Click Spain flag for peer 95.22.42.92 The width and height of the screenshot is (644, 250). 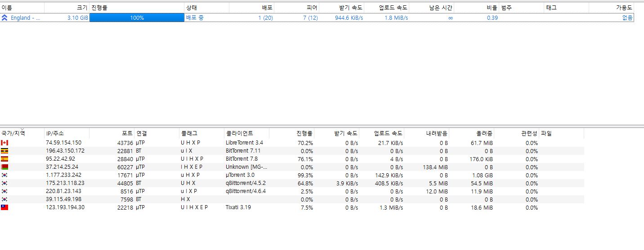4,159
